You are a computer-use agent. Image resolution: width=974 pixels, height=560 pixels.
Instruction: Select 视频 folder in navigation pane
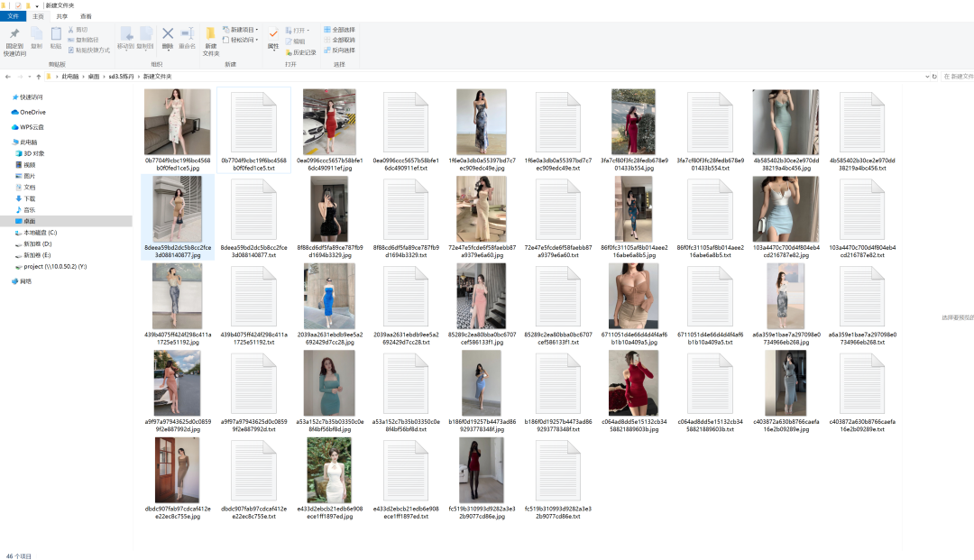29,165
